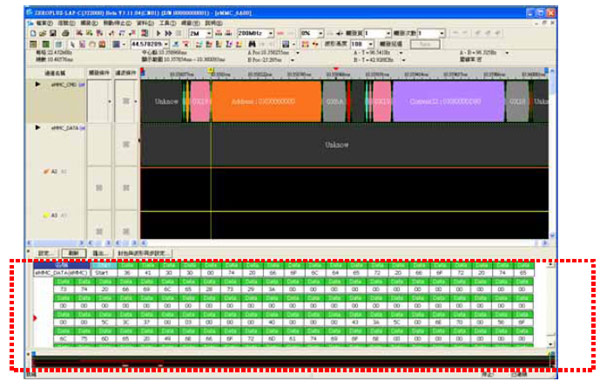Toggle filter condition for channel A3
Viewport: 600px width, 388px height.
(x=126, y=231)
